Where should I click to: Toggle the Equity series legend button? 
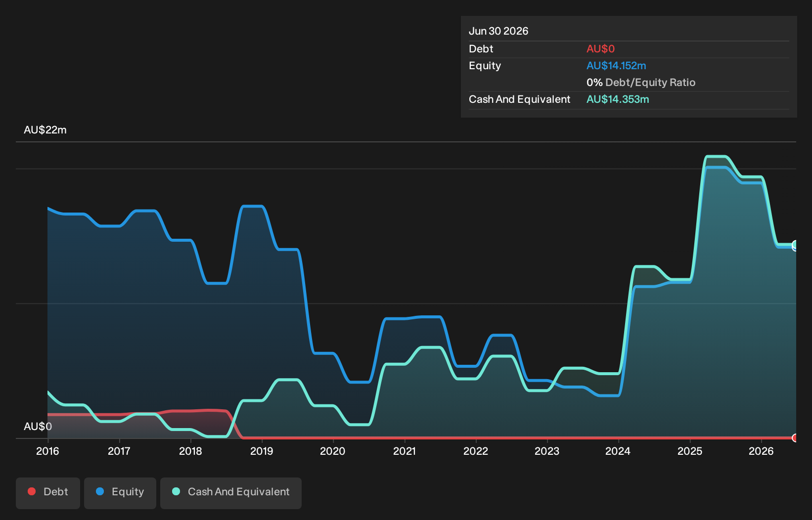[120, 493]
